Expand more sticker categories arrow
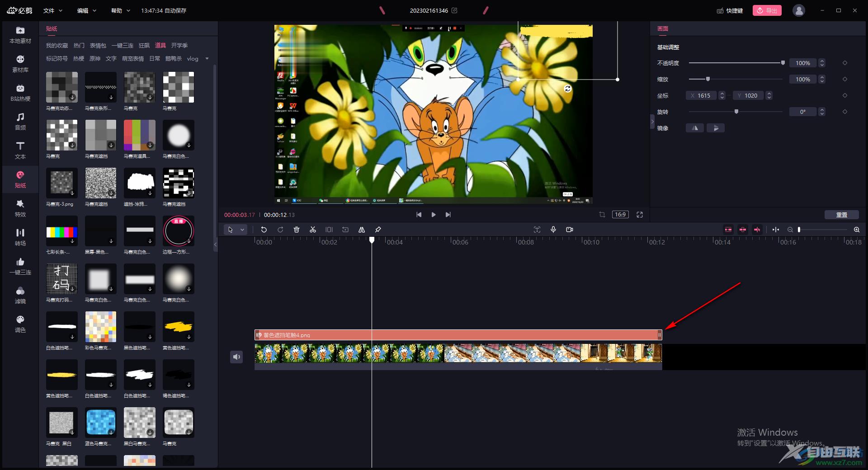Image resolution: width=868 pixels, height=470 pixels. 207,58
